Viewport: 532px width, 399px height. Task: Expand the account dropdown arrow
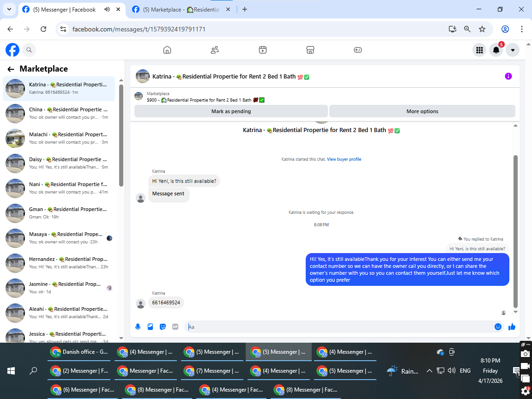click(513, 50)
